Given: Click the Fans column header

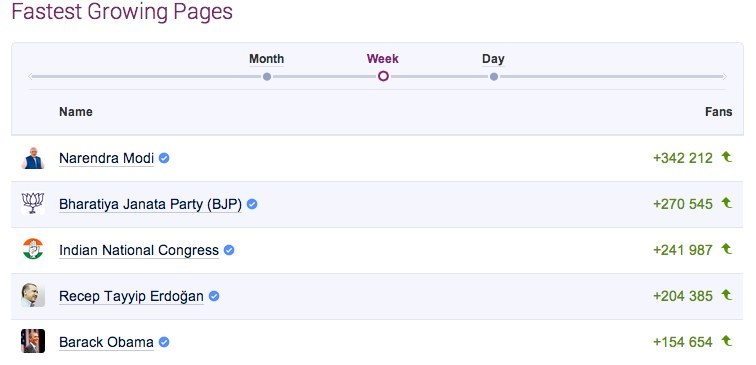Looking at the screenshot, I should pyautogui.click(x=718, y=112).
